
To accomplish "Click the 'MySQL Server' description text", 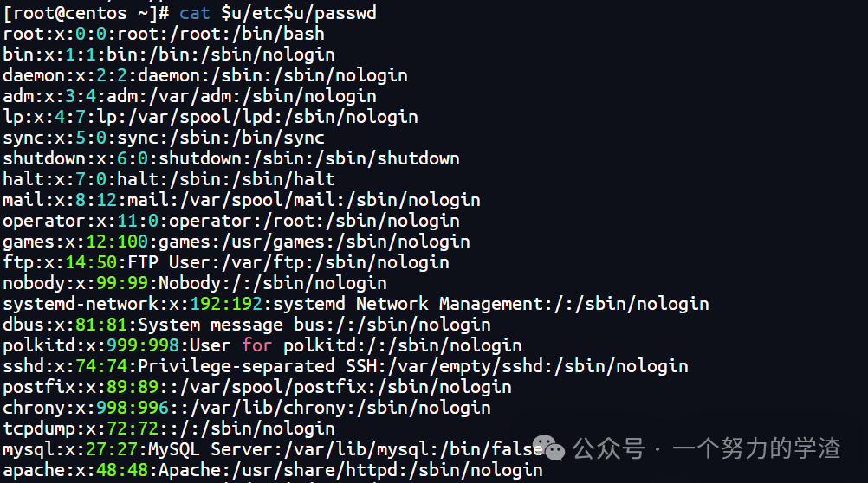I will [211, 449].
